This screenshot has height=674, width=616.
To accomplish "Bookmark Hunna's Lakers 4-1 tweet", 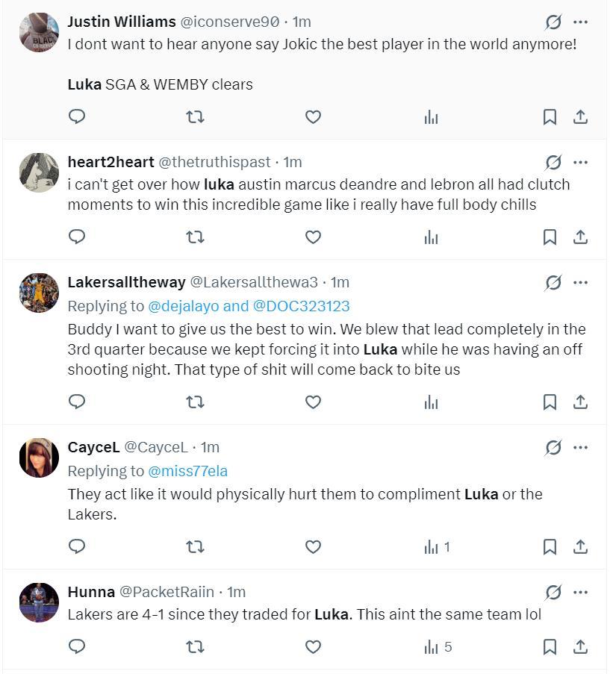I will point(550,646).
